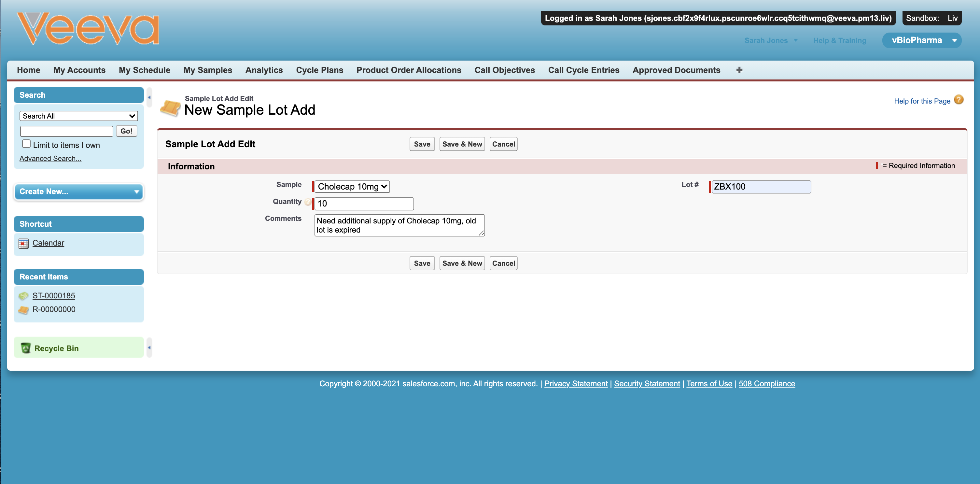Click in the Lot # field

[x=761, y=187]
